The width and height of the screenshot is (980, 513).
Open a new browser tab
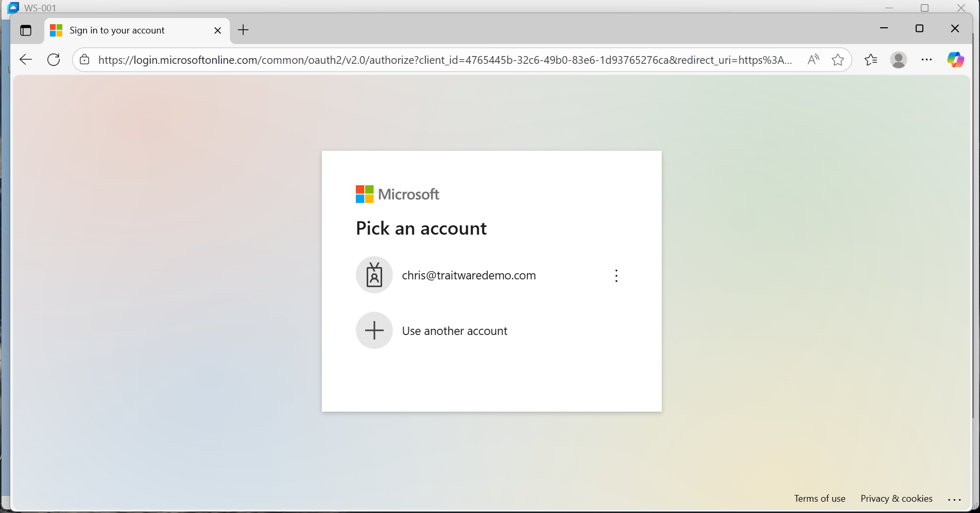point(243,30)
